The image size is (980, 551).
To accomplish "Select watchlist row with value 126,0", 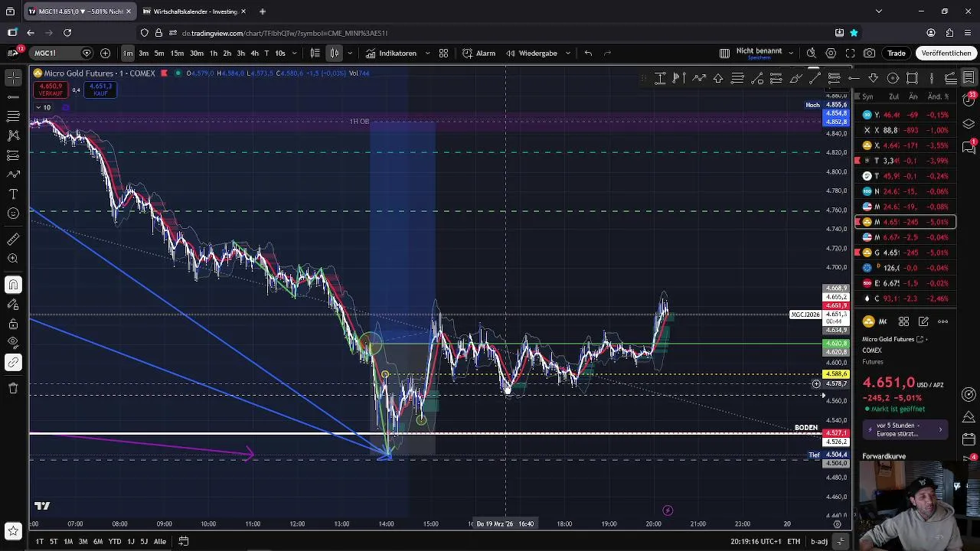I will point(905,268).
